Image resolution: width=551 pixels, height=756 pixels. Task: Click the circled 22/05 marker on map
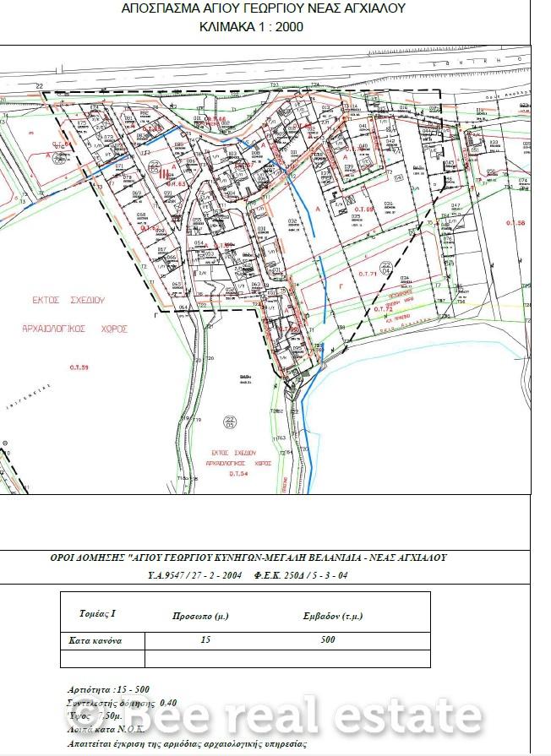point(230,422)
